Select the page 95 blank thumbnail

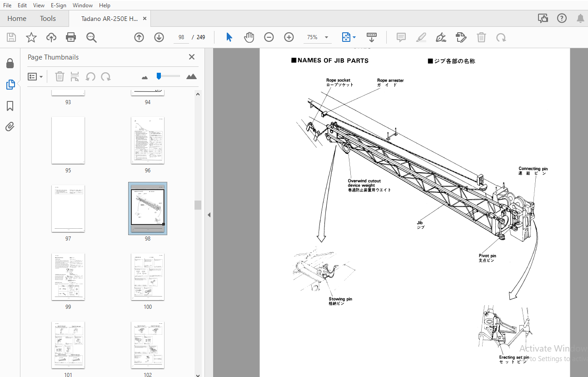click(x=68, y=141)
